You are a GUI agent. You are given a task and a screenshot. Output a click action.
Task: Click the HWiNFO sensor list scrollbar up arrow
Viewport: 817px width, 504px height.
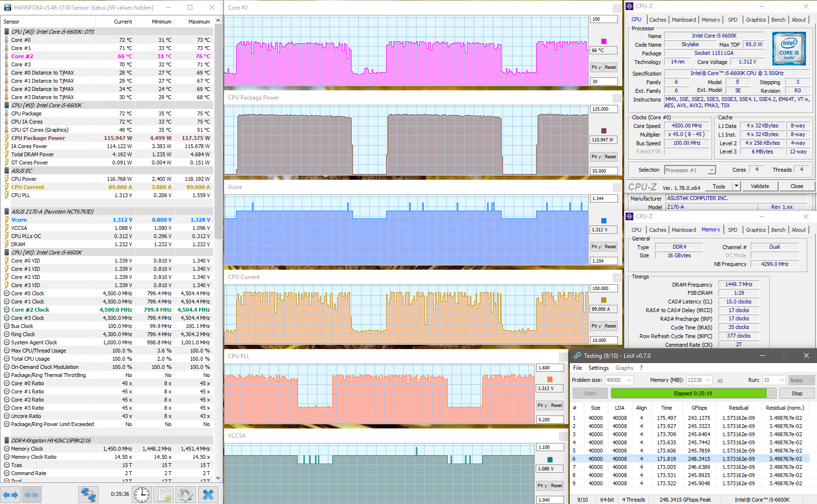tap(218, 21)
